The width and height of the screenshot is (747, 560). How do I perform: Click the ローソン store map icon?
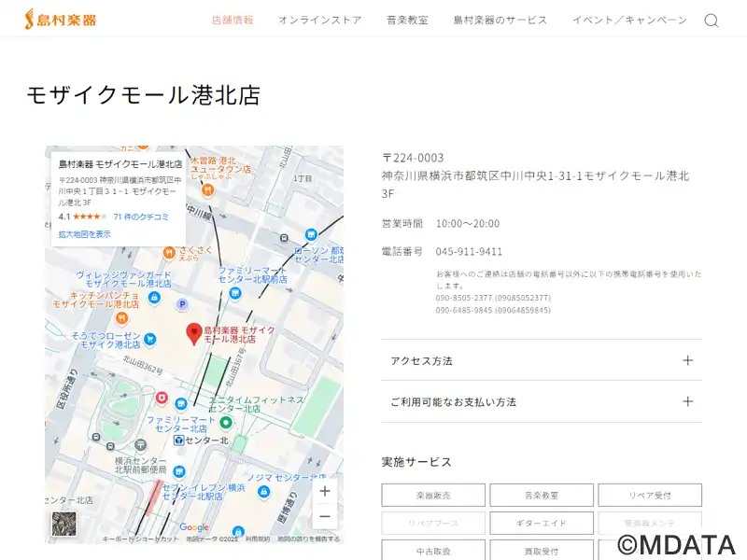click(311, 234)
